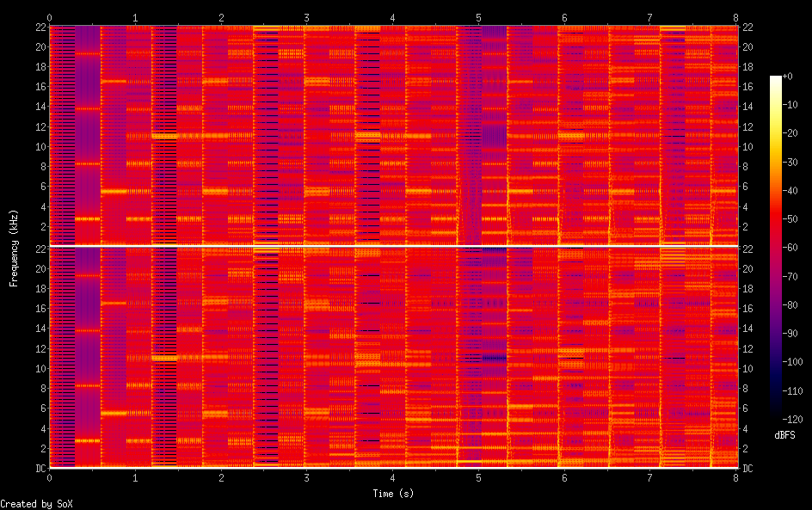This screenshot has width=812, height=510.
Task: Select the -110 value on the dBFS legend
Action: pyautogui.click(x=792, y=391)
